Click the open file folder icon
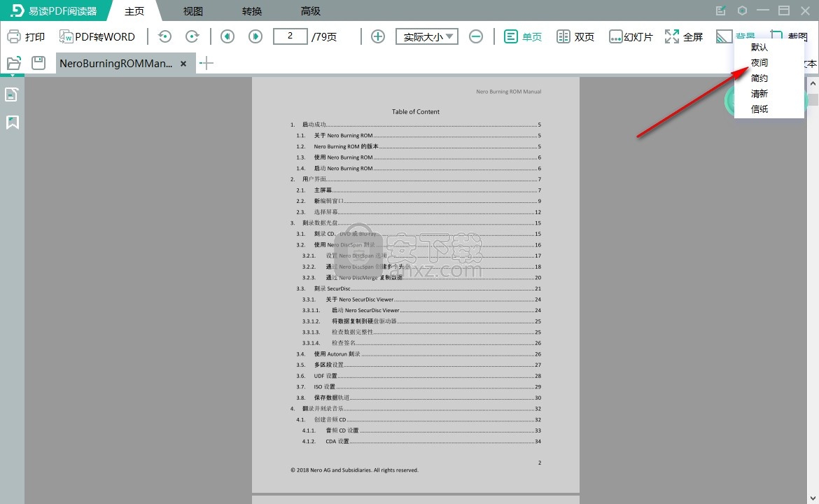 (13, 63)
